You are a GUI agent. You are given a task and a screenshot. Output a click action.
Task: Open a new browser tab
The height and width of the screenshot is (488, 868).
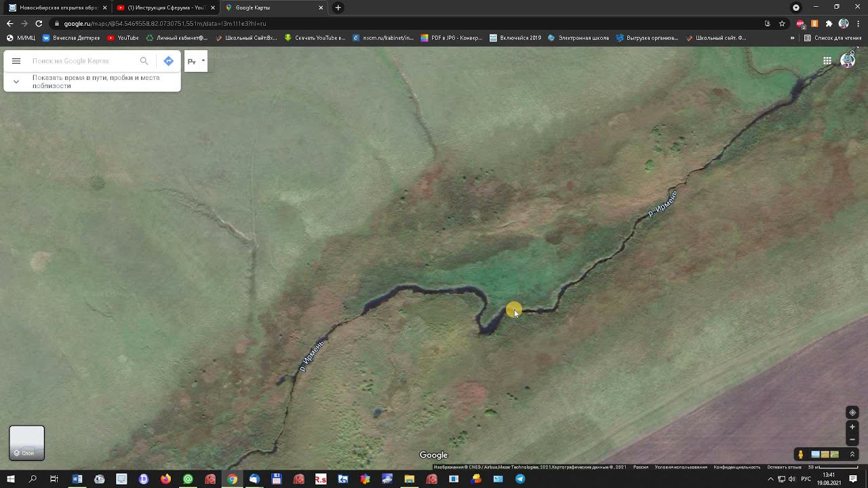[338, 7]
